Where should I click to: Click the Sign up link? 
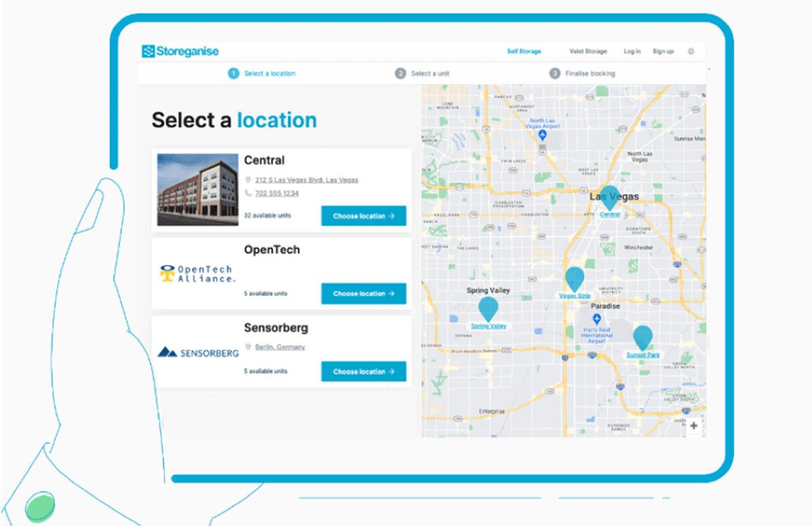[x=663, y=51]
